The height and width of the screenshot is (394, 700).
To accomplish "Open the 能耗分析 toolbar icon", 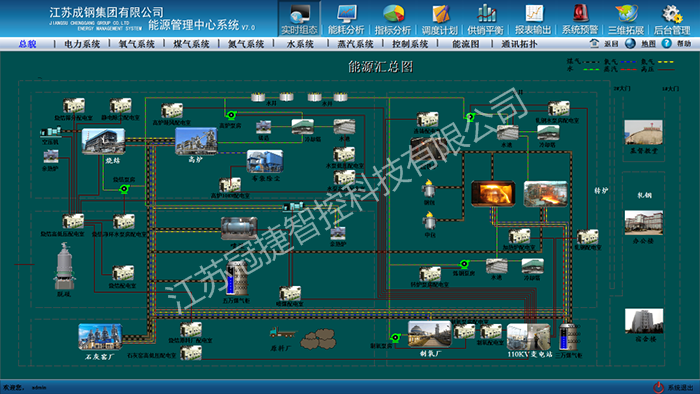I will tap(346, 13).
